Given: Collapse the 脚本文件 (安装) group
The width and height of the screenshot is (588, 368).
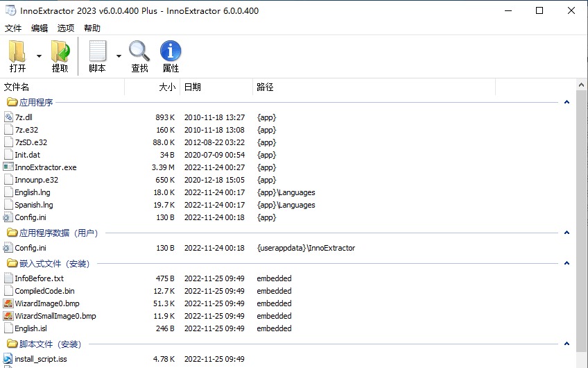Looking at the screenshot, I should [x=567, y=344].
